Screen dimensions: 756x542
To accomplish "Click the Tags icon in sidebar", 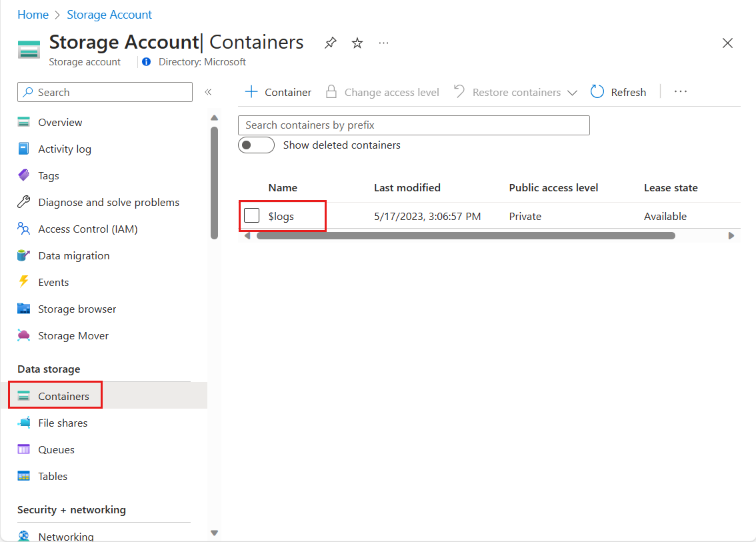I will point(24,175).
